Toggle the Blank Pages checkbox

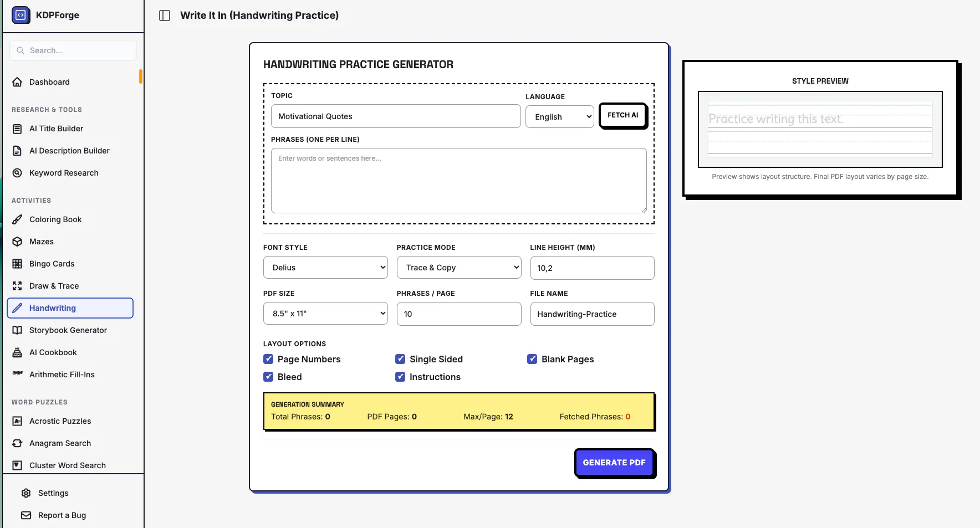532,359
